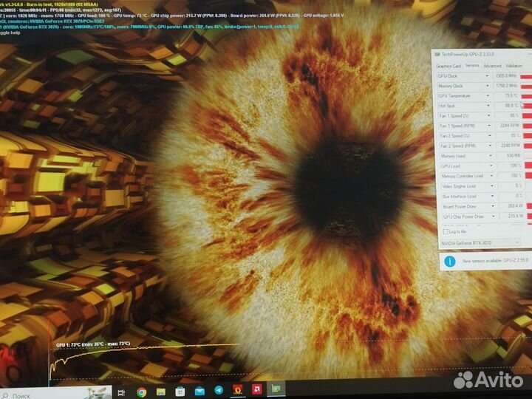Screen dimensions: 532x399
Task: Open the GPU Clock sensor dropdown
Action: click(487, 76)
